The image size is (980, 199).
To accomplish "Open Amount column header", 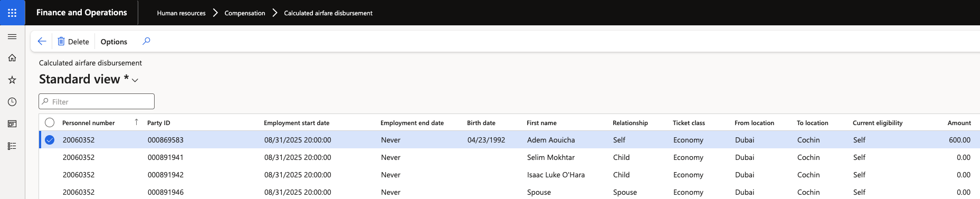I will [x=959, y=123].
